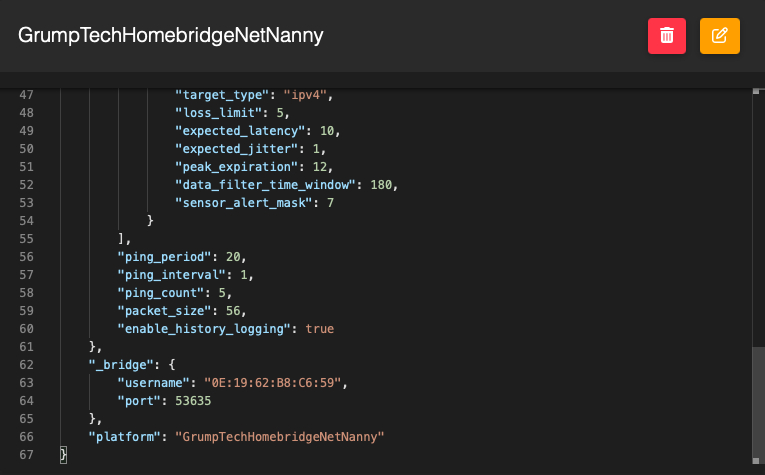Viewport: 765px width, 475px height.
Task: Click the MAC address "0E:19:62:B8:C6:59"
Action: click(273, 383)
